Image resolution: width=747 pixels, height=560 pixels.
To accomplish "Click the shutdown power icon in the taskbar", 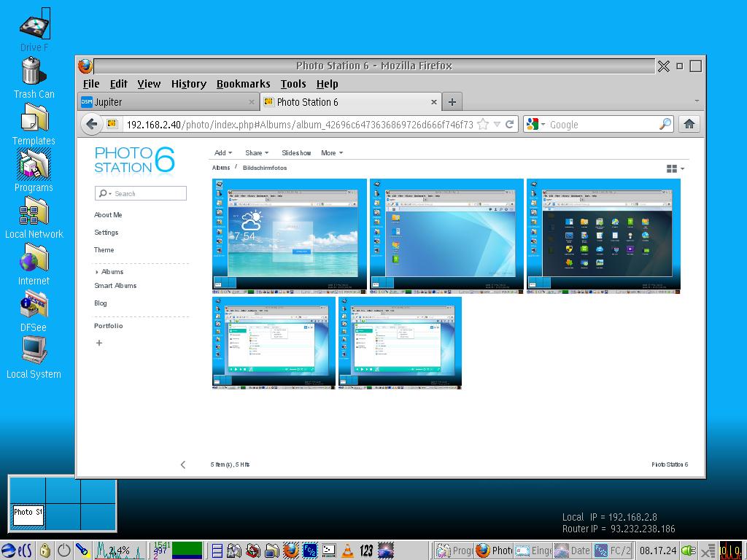I will (64, 551).
